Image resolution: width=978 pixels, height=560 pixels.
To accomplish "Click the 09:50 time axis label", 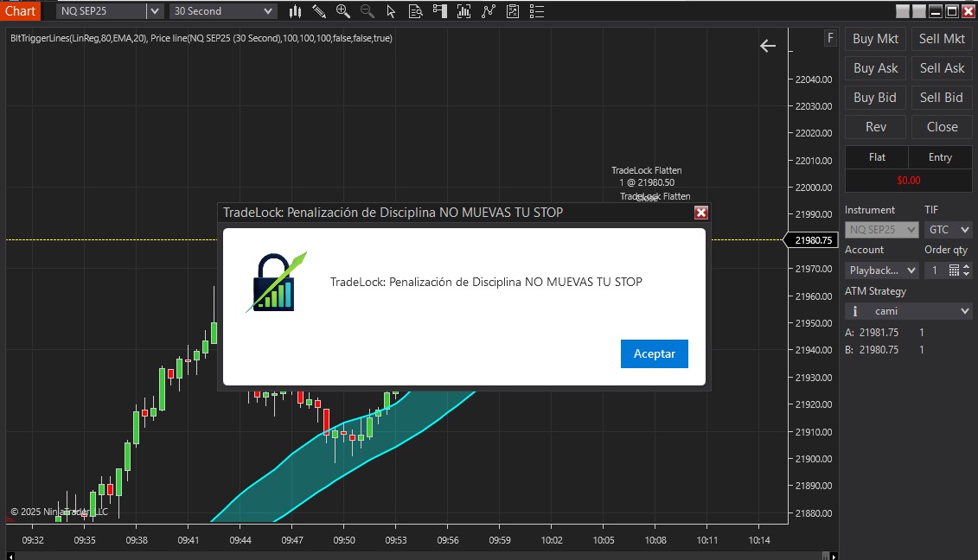I will click(x=343, y=540).
